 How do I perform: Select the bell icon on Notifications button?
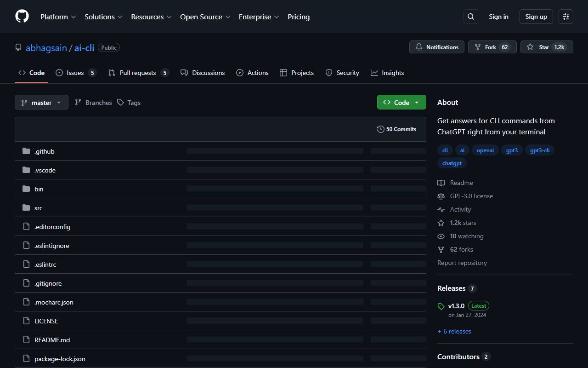[418, 46]
